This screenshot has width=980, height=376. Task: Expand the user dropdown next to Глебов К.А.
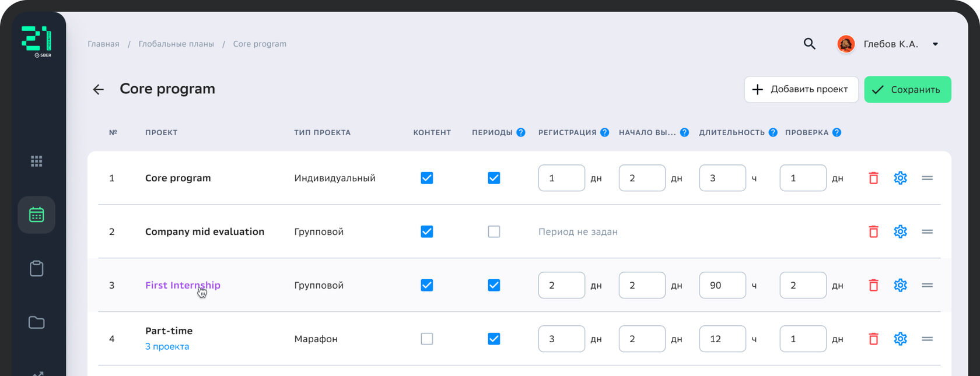[935, 44]
